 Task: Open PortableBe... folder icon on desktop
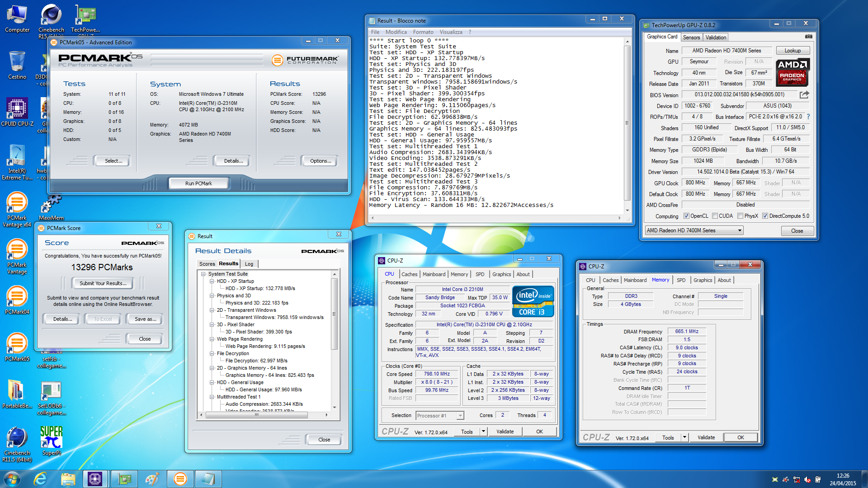coord(17,394)
